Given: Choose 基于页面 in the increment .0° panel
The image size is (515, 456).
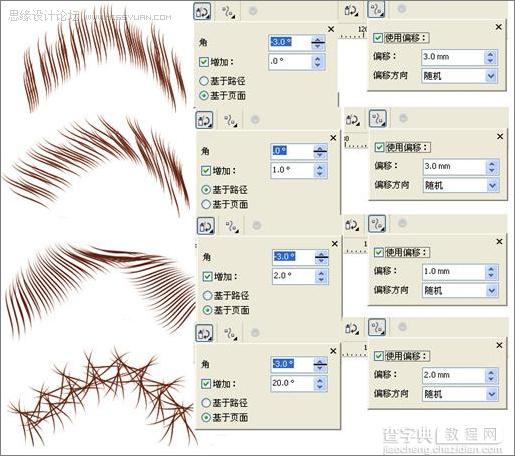Looking at the screenshot, I should point(204,96).
